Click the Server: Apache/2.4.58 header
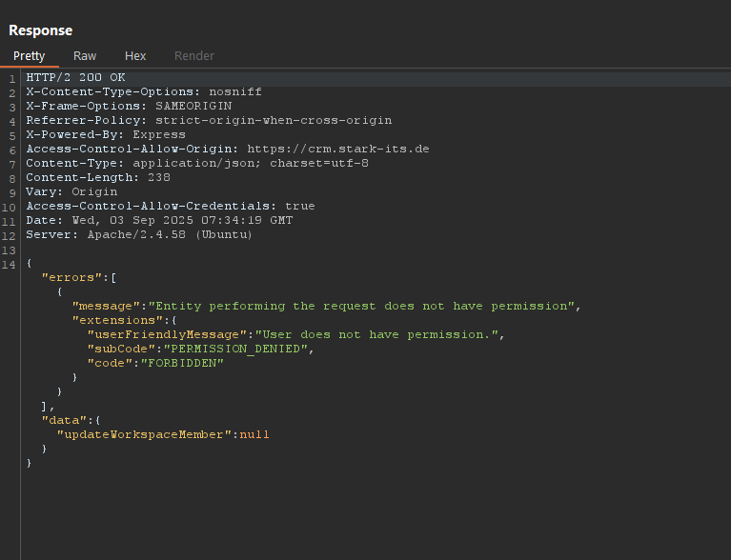The height and width of the screenshot is (560, 731). click(139, 234)
